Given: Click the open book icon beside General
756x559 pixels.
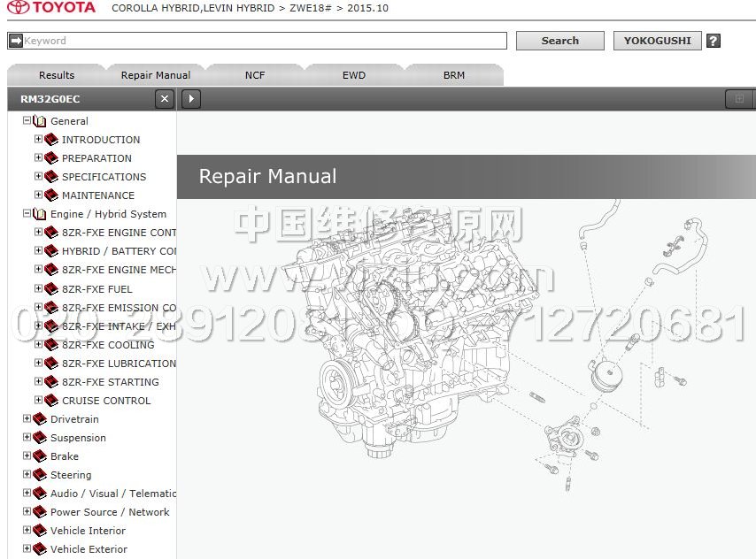Looking at the screenshot, I should click(x=40, y=121).
